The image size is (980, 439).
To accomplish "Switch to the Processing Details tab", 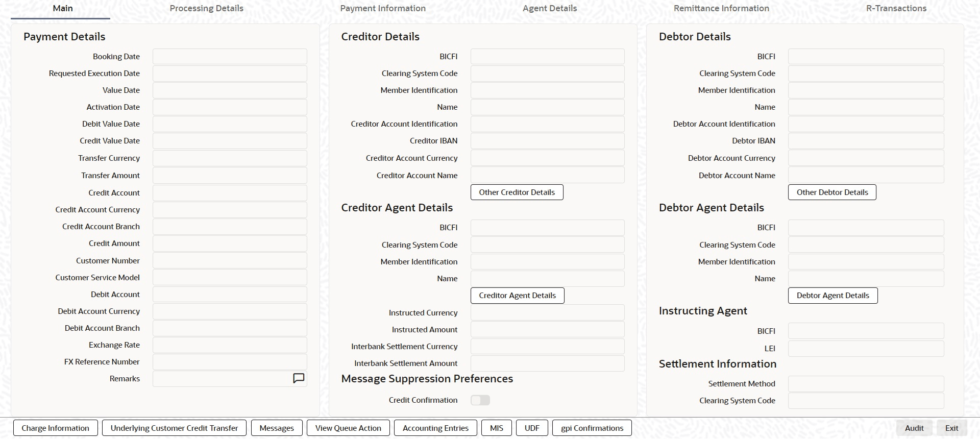I will pyautogui.click(x=206, y=8).
